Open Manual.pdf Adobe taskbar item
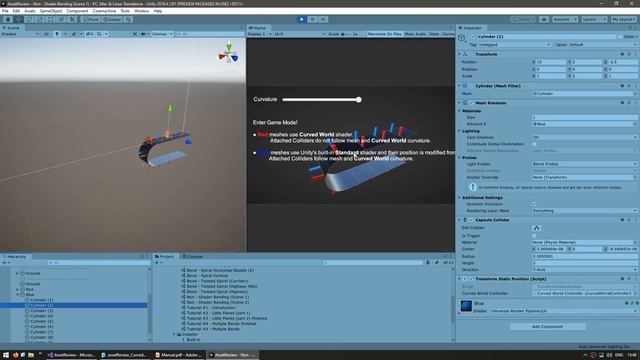 click(x=179, y=355)
